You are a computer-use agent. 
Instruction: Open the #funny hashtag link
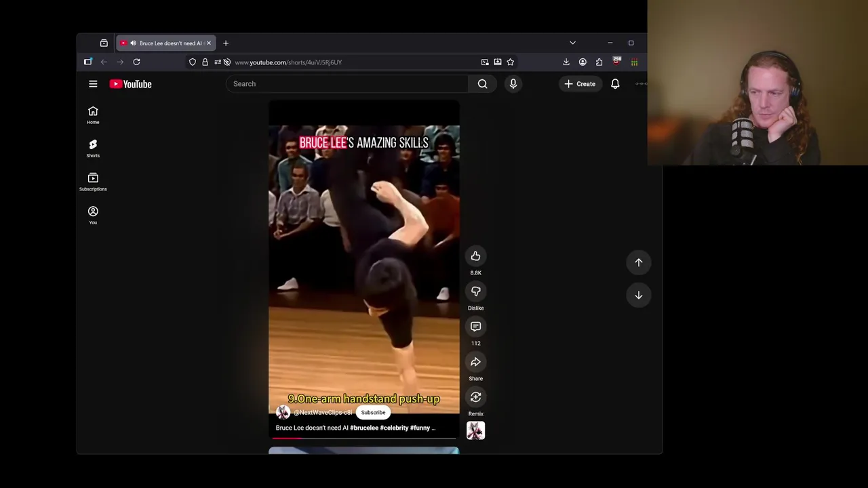coord(420,428)
